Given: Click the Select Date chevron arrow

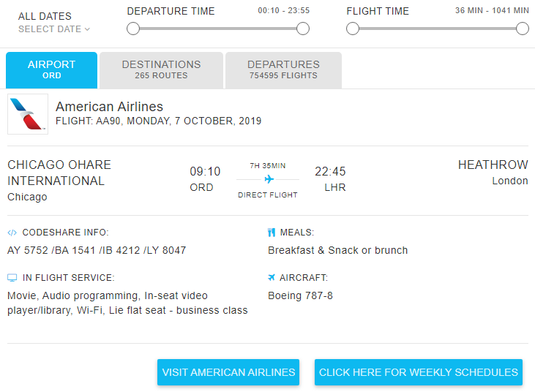Looking at the screenshot, I should 87,29.
